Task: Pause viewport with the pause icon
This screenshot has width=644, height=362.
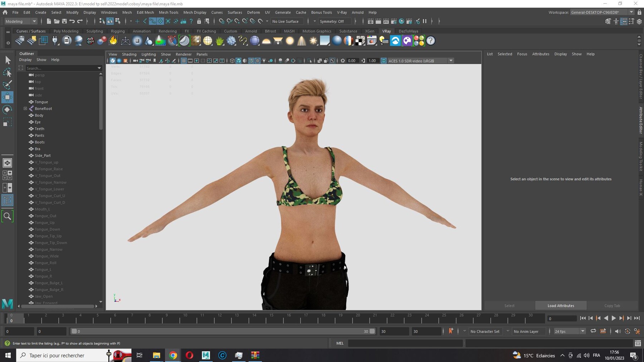Action: (x=425, y=21)
